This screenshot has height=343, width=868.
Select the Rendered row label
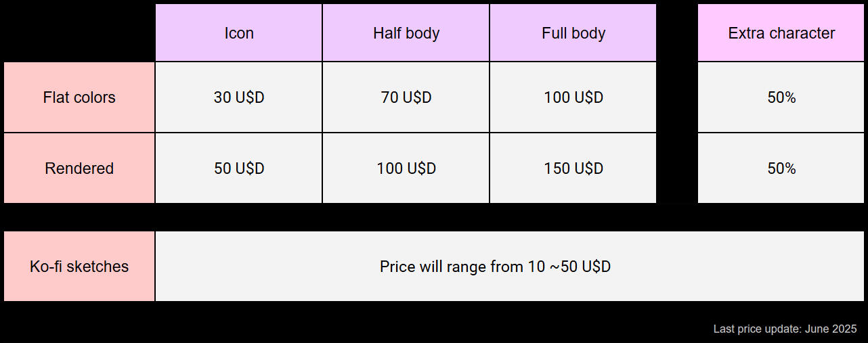[79, 168]
